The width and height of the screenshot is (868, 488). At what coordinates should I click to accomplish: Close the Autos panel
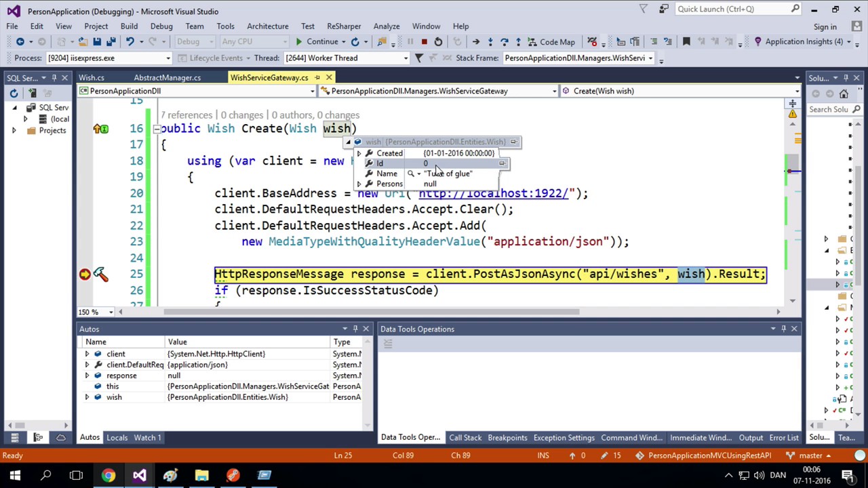[x=366, y=329]
